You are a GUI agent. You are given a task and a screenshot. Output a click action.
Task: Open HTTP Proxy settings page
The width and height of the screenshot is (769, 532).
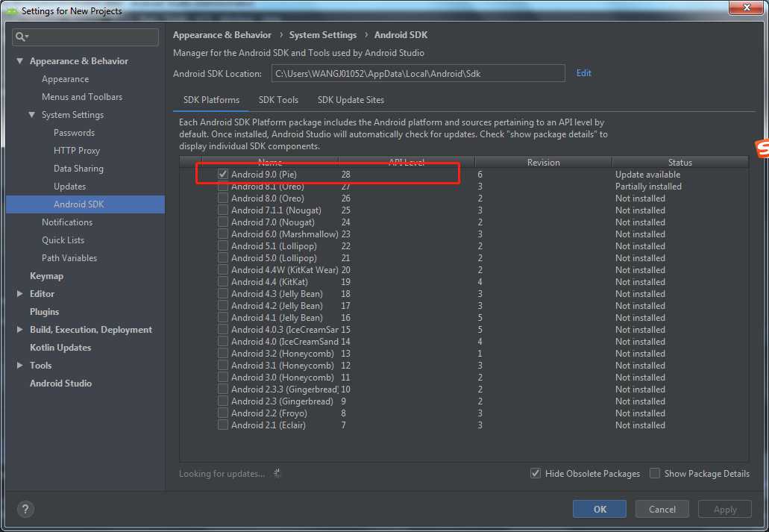(77, 151)
